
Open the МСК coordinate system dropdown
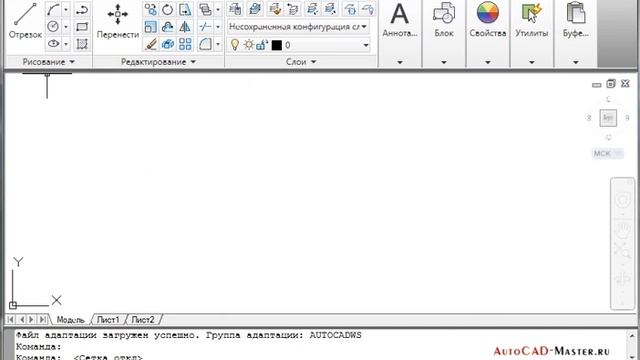[x=608, y=153]
